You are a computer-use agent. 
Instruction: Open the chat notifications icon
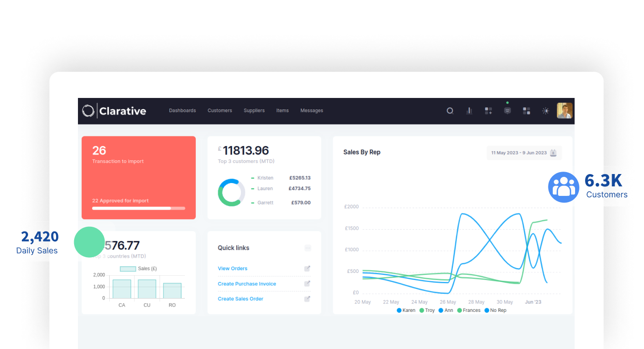coord(507,111)
